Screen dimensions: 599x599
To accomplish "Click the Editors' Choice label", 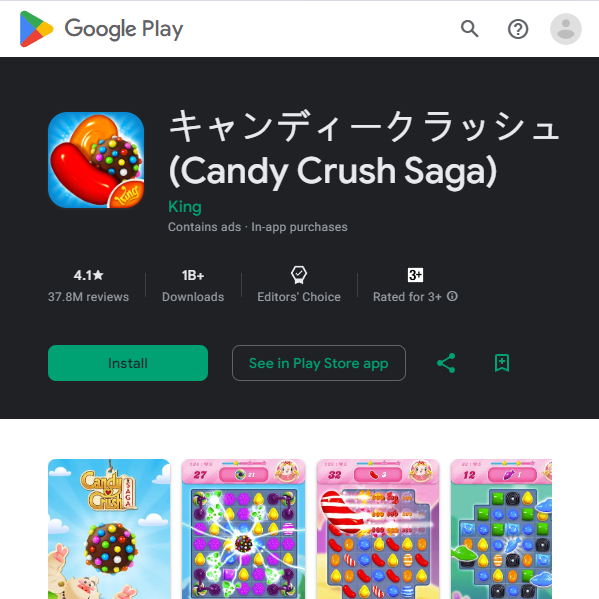I will pyautogui.click(x=299, y=297).
